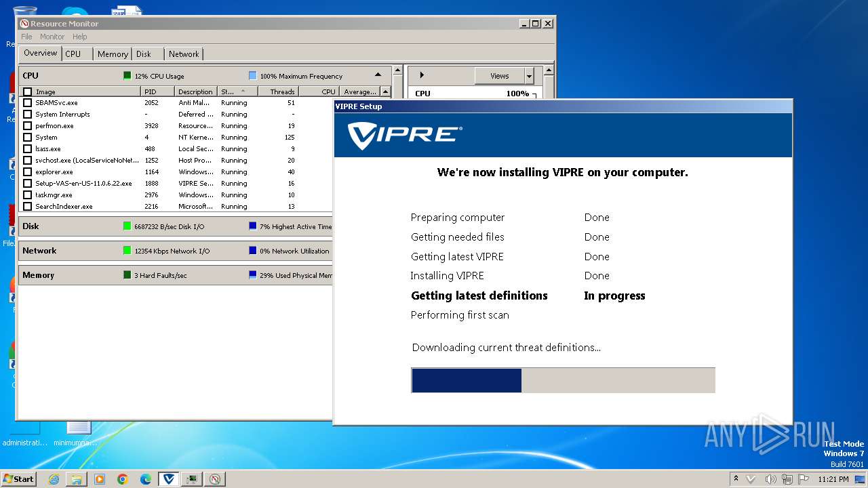
Task: Check System Interrupts checkbox
Action: [27, 115]
